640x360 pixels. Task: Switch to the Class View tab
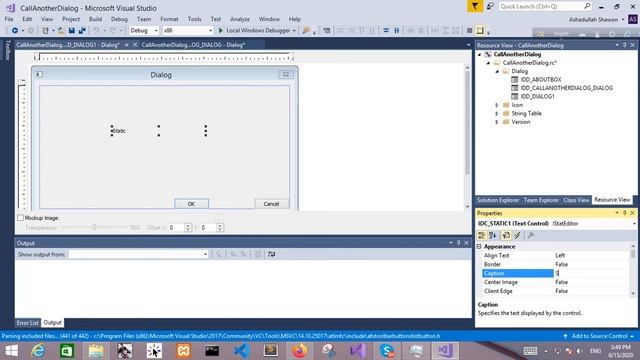[576, 200]
